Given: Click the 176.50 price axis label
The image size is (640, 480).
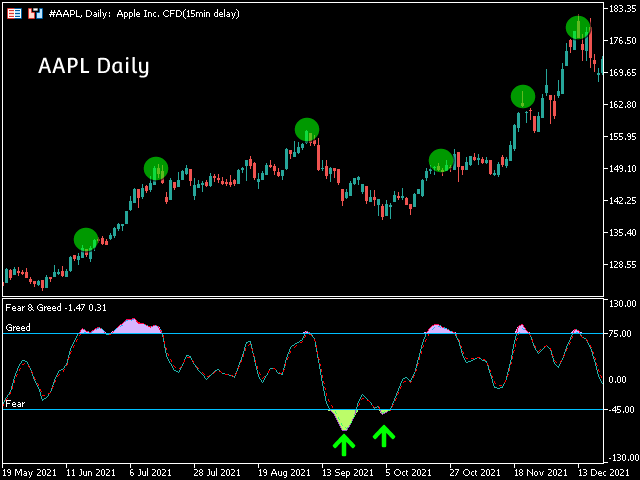Looking at the screenshot, I should pyautogui.click(x=622, y=40).
